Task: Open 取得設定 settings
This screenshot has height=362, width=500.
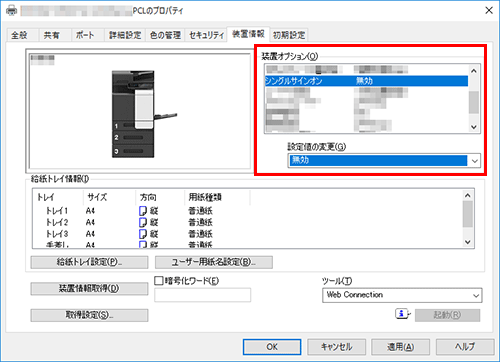Action: click(x=89, y=315)
